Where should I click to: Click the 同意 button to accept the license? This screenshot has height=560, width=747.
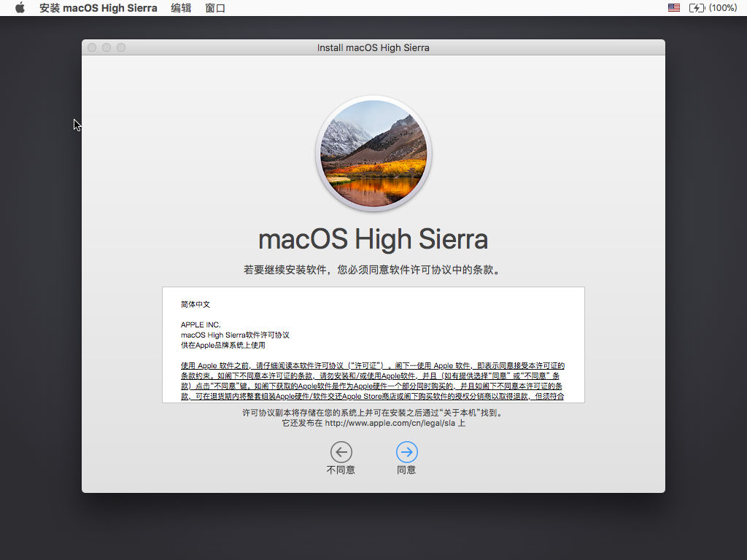point(406,459)
